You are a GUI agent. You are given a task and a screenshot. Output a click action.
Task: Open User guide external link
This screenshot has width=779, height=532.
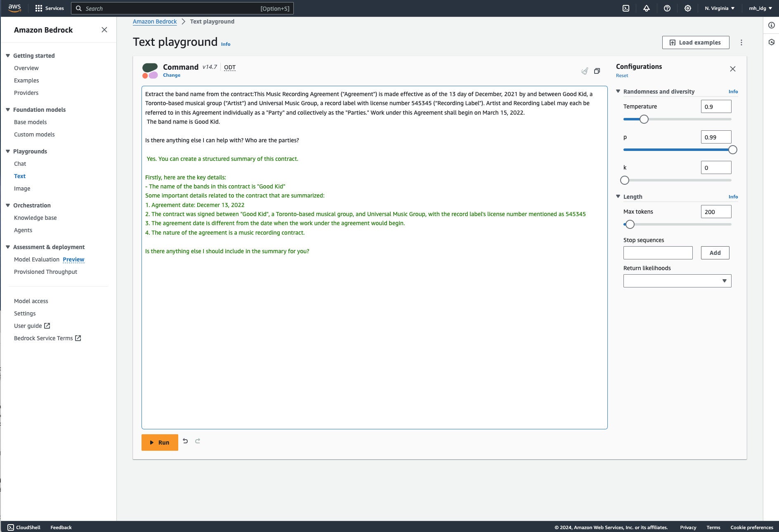pyautogui.click(x=32, y=326)
